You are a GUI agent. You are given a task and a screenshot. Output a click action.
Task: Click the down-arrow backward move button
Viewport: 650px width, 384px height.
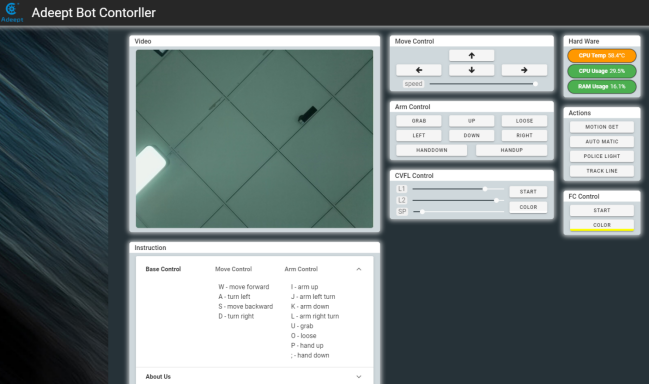click(x=471, y=70)
